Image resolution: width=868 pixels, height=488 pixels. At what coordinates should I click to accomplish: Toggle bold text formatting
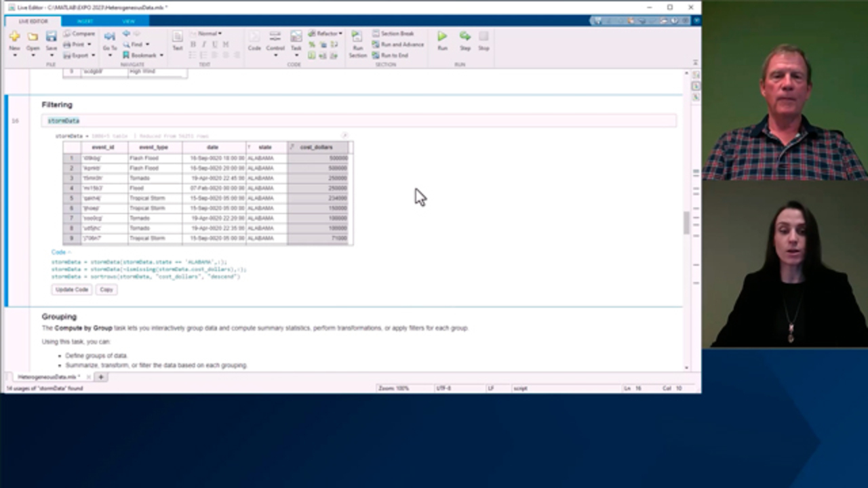tap(193, 44)
